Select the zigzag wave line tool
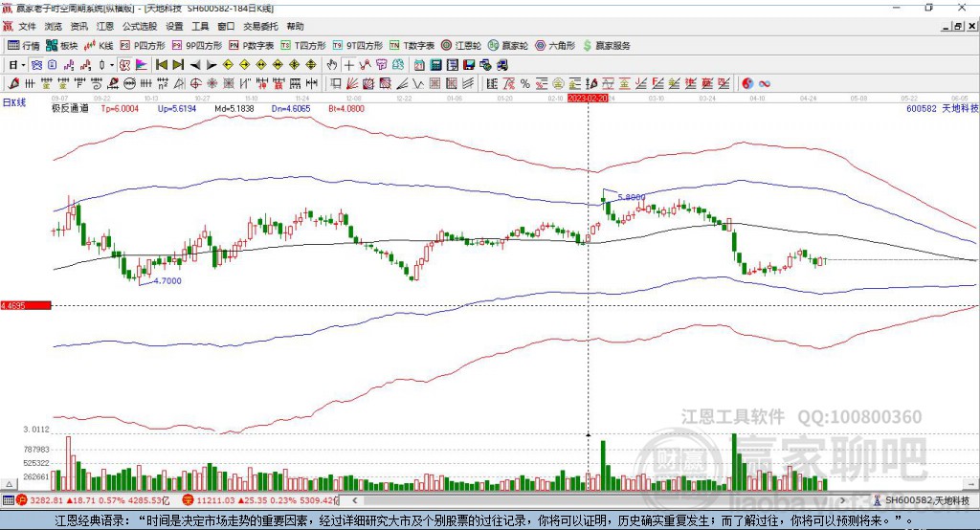 [x=417, y=83]
